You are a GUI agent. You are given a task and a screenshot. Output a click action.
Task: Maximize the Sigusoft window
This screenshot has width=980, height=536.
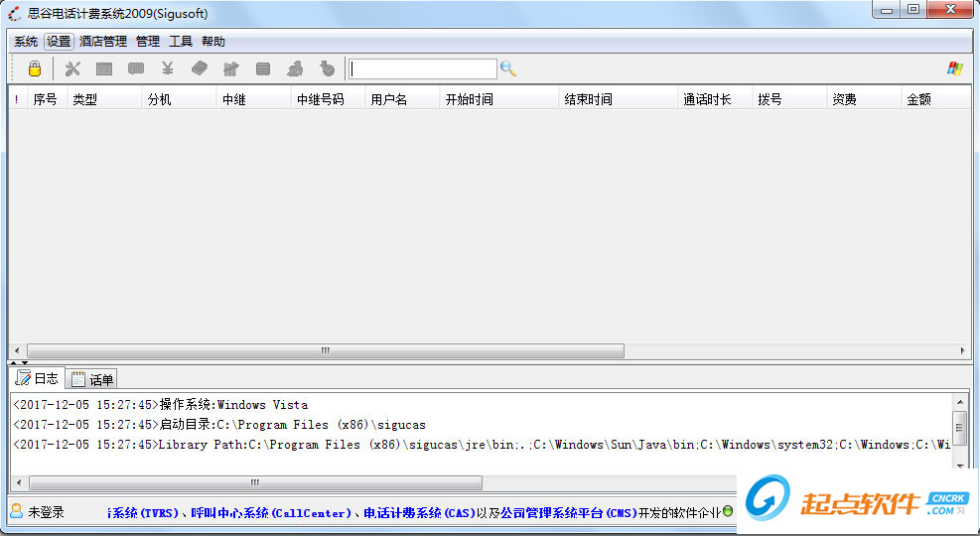(913, 9)
